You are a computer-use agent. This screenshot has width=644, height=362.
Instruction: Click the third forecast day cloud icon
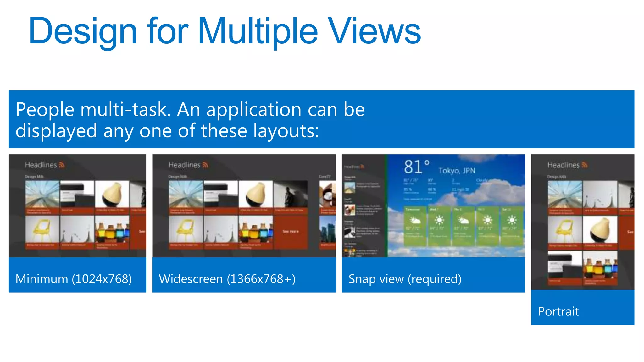463,220
